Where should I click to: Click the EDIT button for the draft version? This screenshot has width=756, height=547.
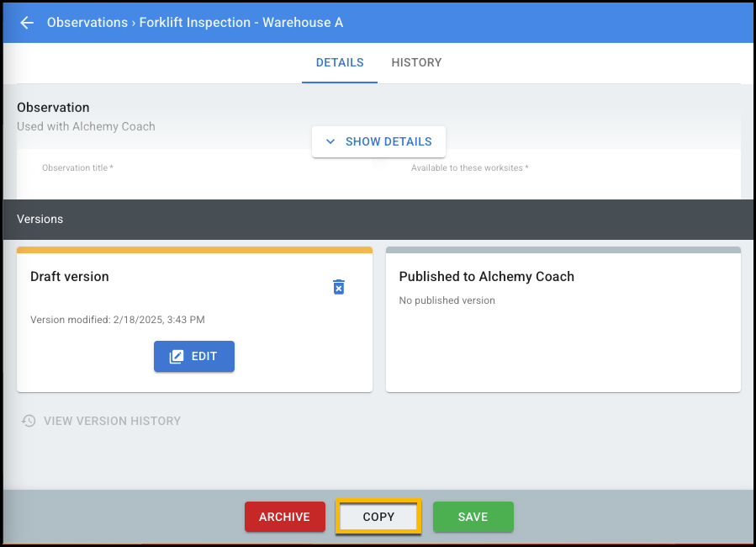(x=193, y=357)
